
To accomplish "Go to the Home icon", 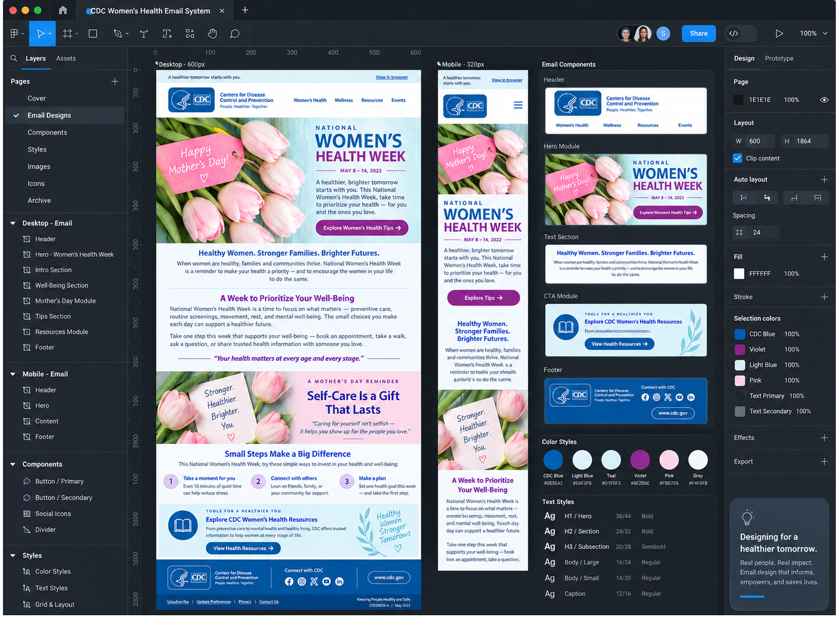I will [63, 10].
